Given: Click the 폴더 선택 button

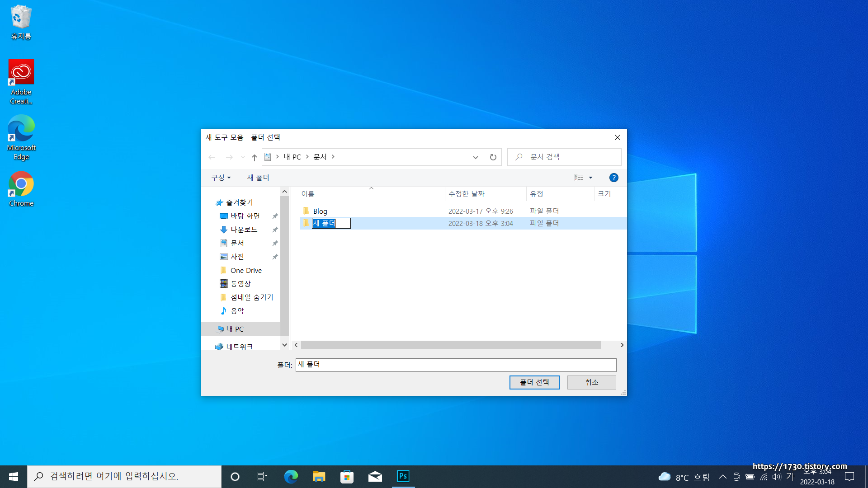Looking at the screenshot, I should point(534,382).
